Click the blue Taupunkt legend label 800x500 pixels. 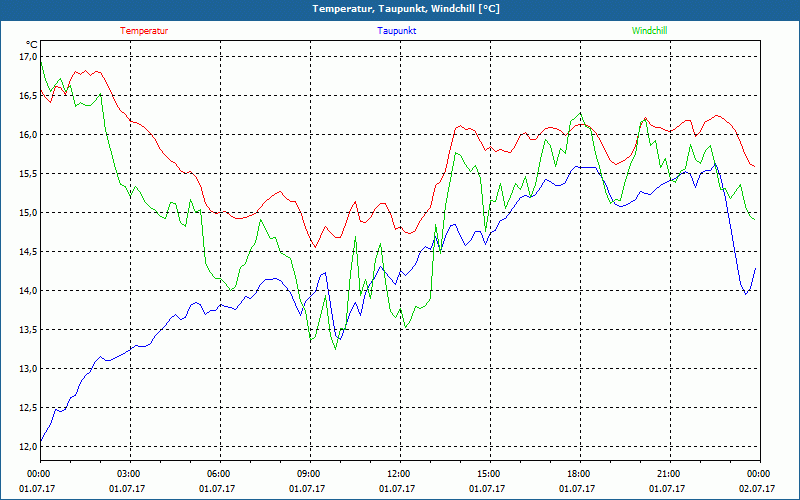tap(396, 31)
